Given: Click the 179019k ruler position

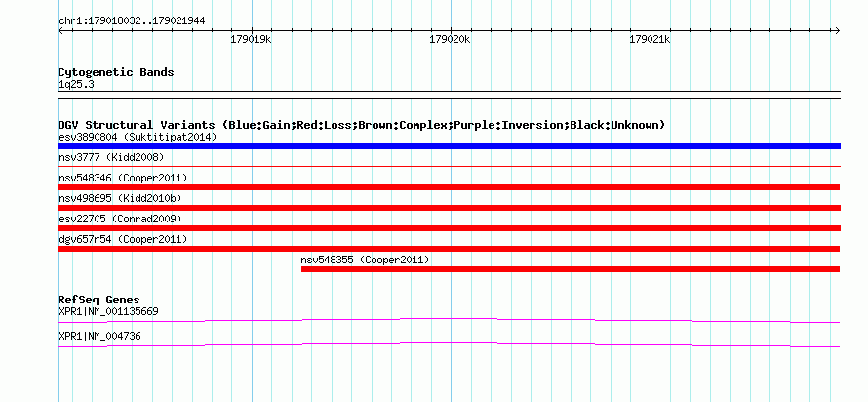Looking at the screenshot, I should (251, 39).
